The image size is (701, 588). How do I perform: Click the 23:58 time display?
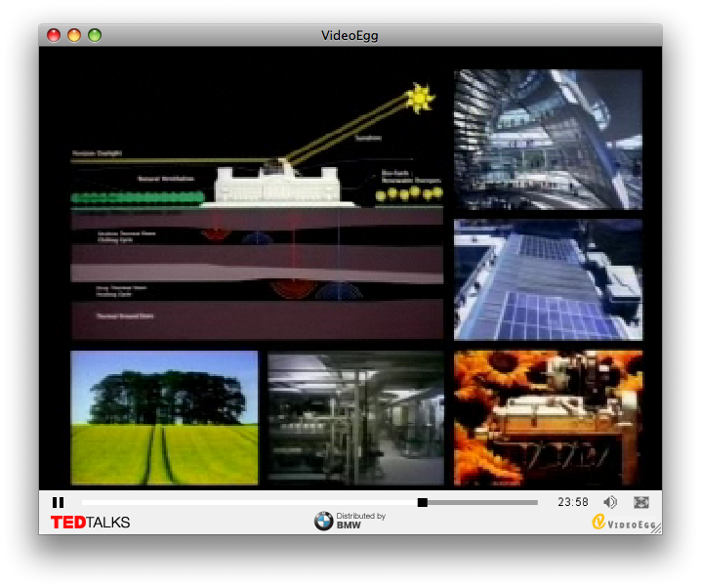pos(573,502)
